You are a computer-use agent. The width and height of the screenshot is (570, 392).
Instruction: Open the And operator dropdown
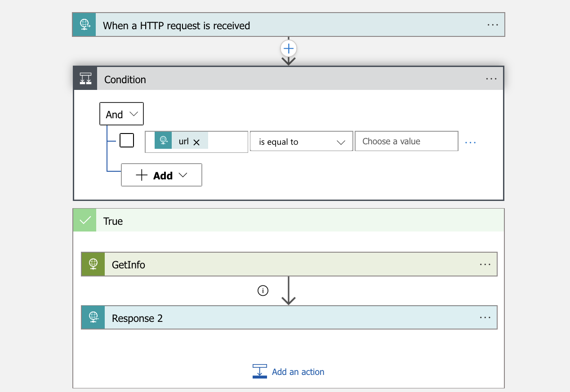coord(121,114)
